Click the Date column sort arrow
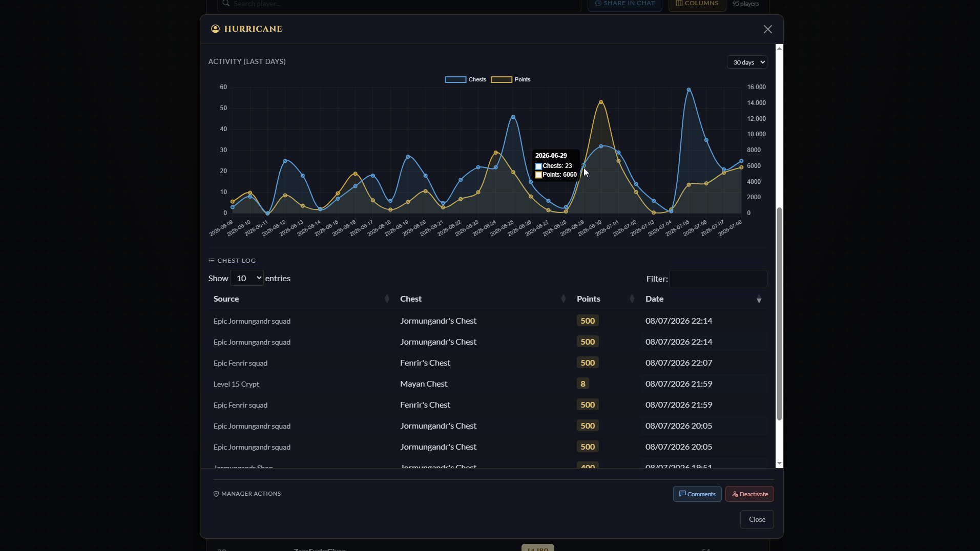 click(x=759, y=299)
